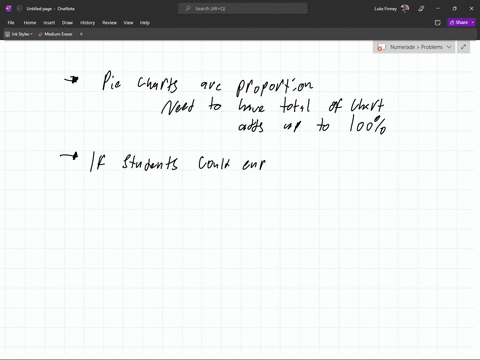Open the View tab
The width and height of the screenshot is (480, 360).
pos(128,23)
